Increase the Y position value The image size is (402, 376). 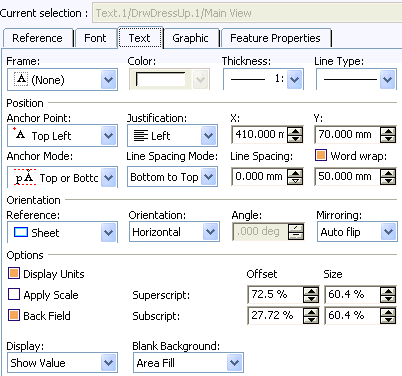388,131
